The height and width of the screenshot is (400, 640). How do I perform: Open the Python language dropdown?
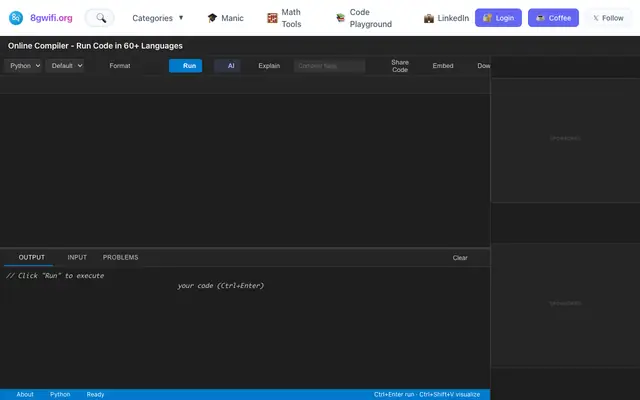(x=23, y=66)
